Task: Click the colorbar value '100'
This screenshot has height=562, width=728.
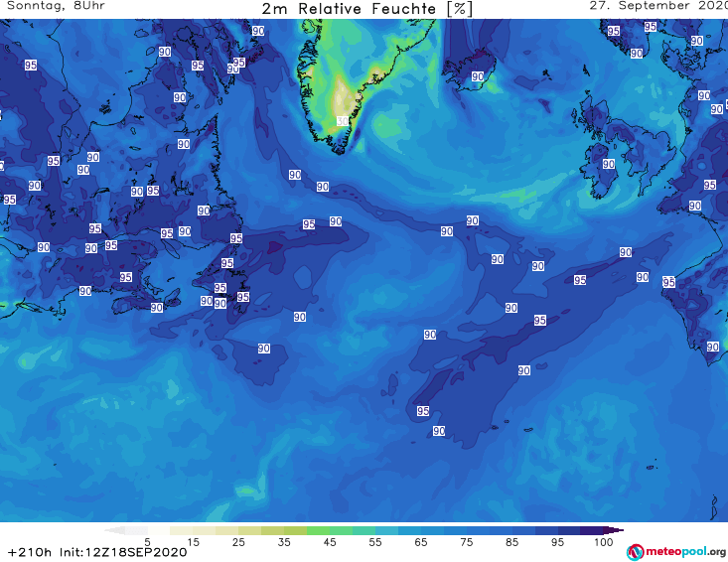Action: pyautogui.click(x=604, y=542)
